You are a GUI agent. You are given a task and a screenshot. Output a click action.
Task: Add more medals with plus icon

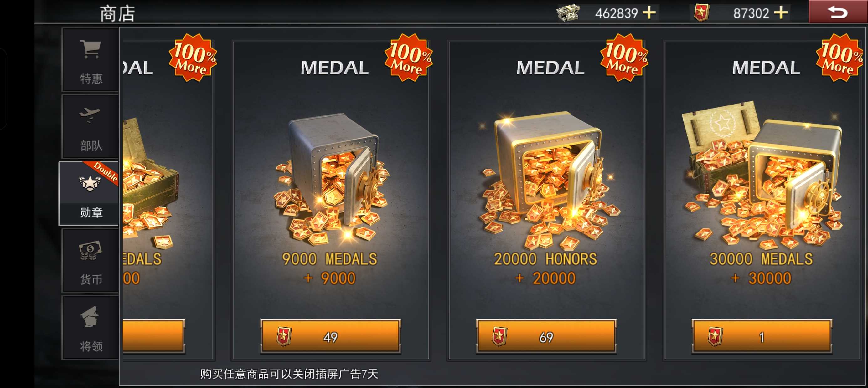tap(780, 13)
